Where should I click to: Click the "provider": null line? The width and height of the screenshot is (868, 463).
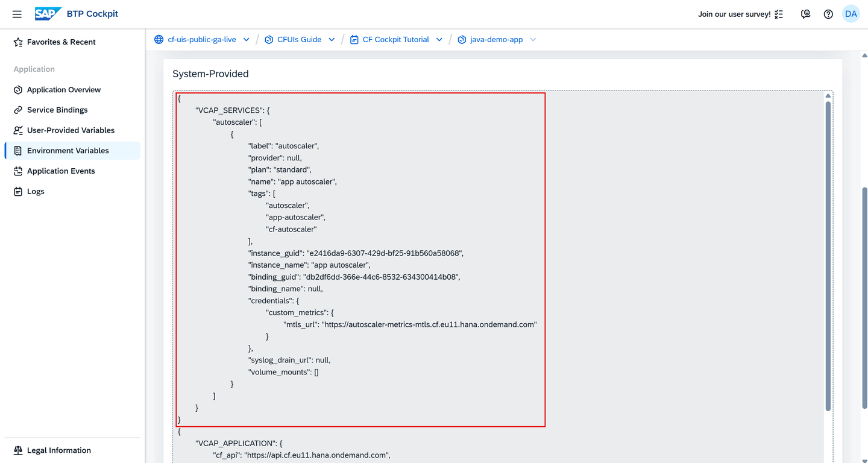(x=275, y=158)
